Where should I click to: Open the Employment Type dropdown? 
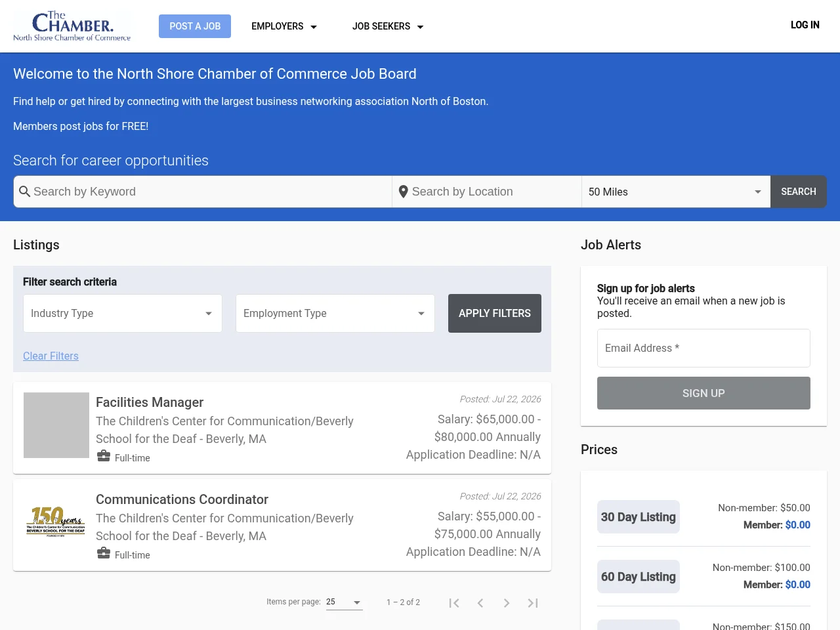tap(335, 313)
